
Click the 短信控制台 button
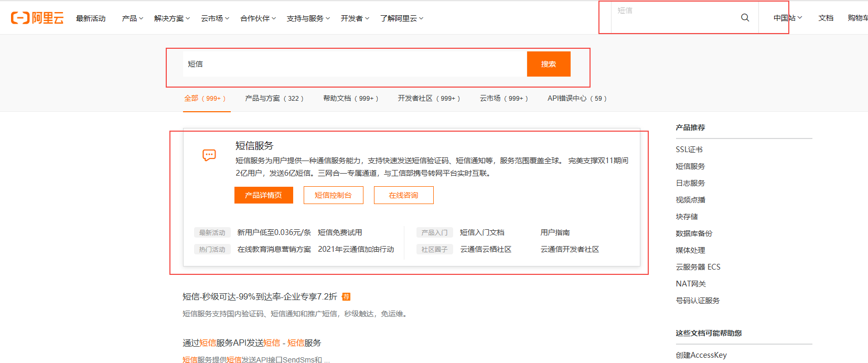[x=334, y=195]
